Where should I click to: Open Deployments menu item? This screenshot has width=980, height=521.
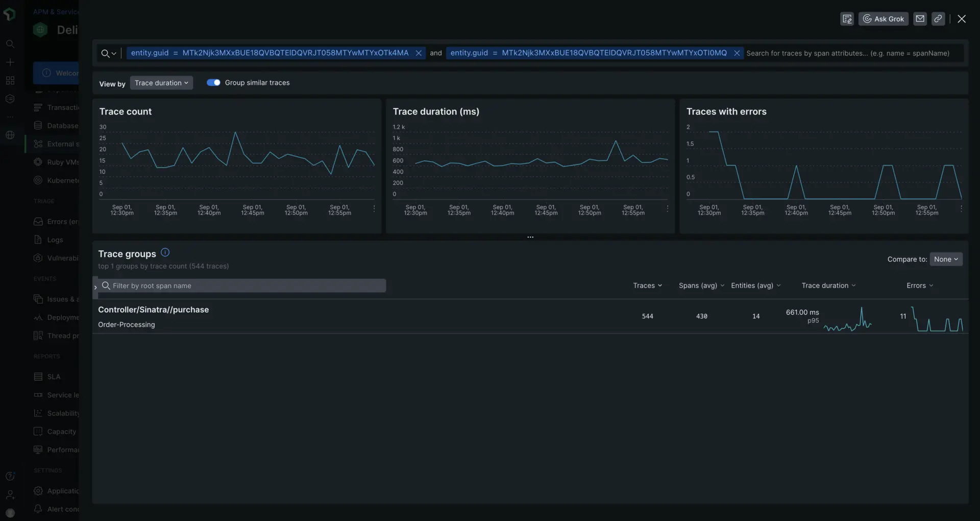pyautogui.click(x=56, y=318)
